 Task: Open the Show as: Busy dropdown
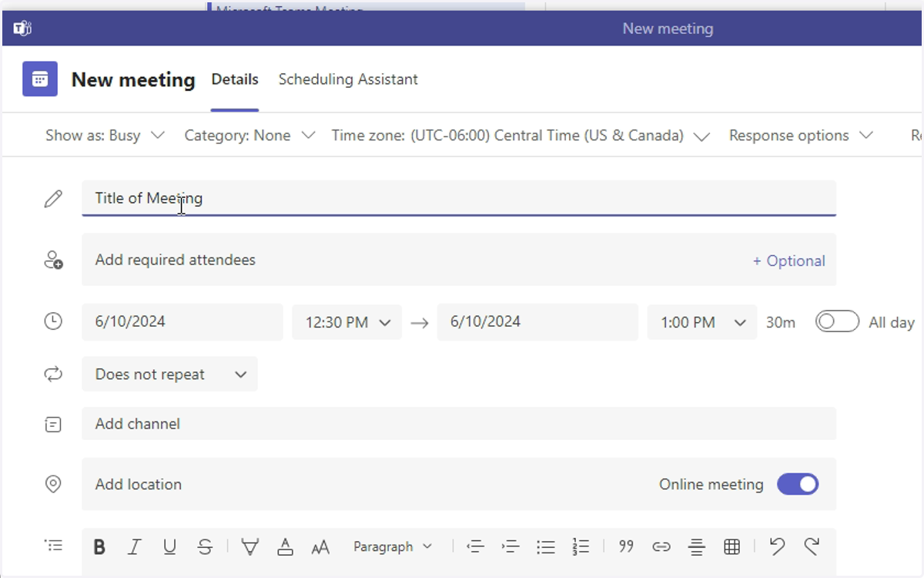(x=105, y=136)
